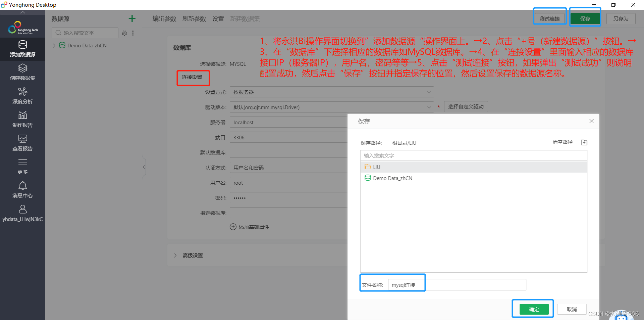The width and height of the screenshot is (644, 320).
Task: Click the new folder icon in save dialog
Action: 584,142
